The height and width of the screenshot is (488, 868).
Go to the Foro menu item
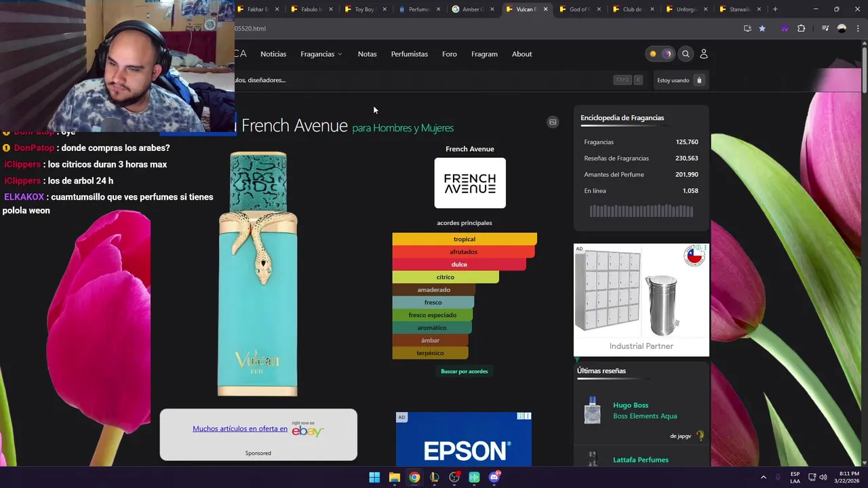coord(450,54)
